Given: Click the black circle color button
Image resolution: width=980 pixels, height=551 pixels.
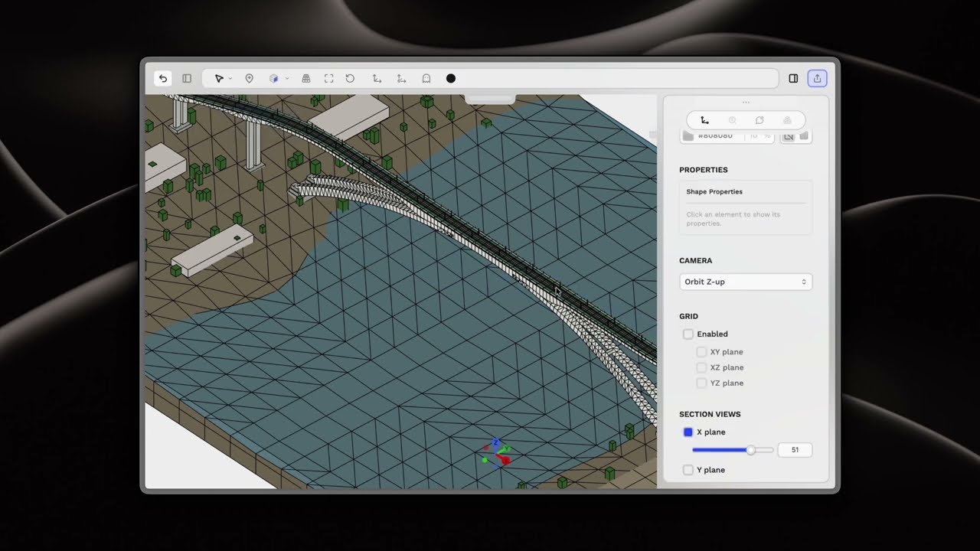Looking at the screenshot, I should tap(451, 78).
